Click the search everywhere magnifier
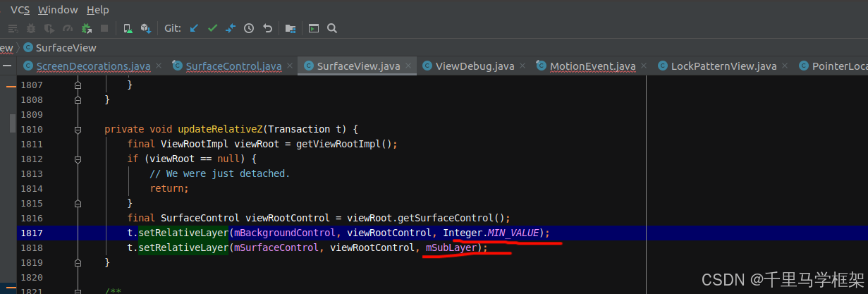 (x=332, y=28)
